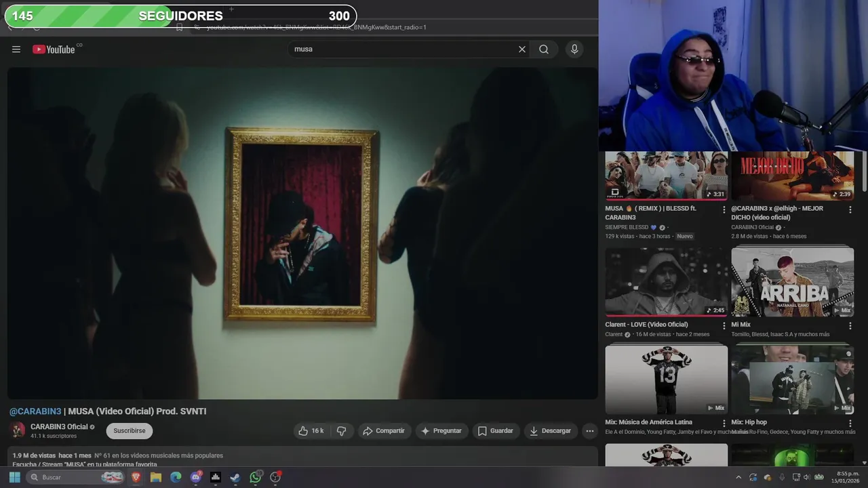Open WhatsApp from the taskbar
The width and height of the screenshot is (868, 488).
coord(256,477)
